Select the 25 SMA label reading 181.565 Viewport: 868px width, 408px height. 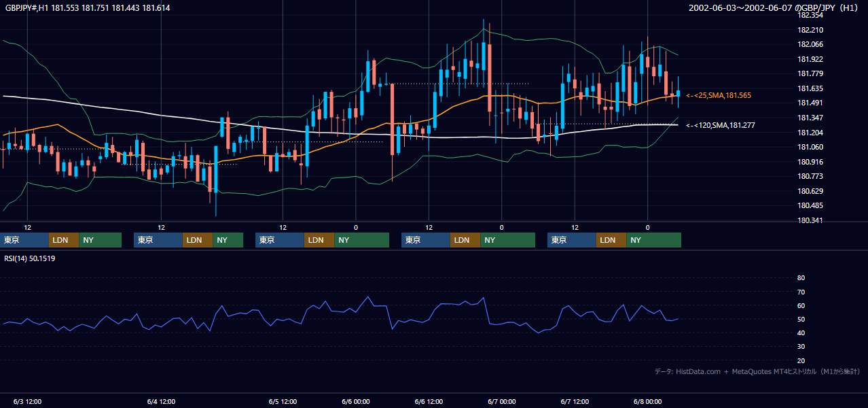pyautogui.click(x=718, y=95)
